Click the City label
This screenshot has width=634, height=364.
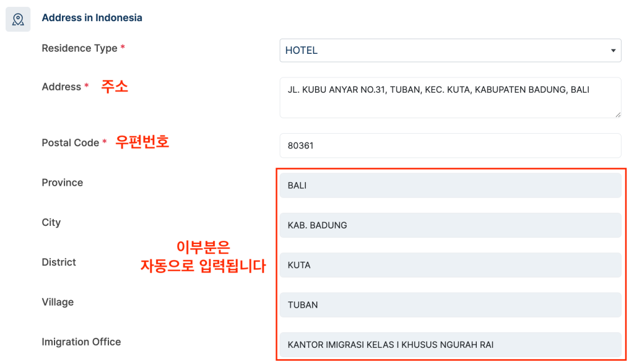tap(51, 222)
